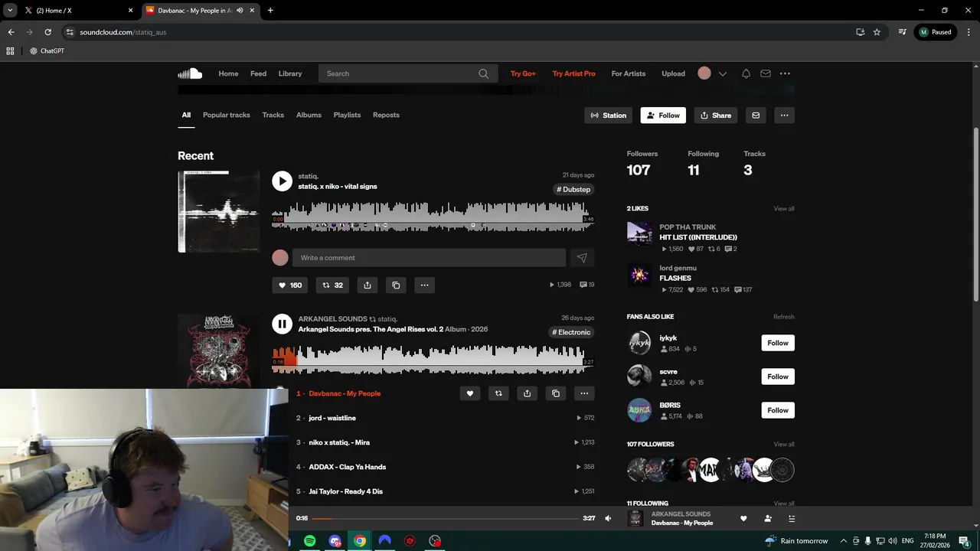Open the messages envelope in header
This screenshot has height=551, width=980.
(x=765, y=73)
